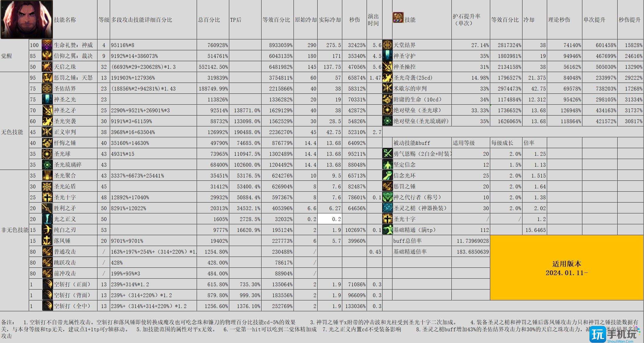This screenshot has width=644, height=343.
Task: Select the 圣光奇袭(25cd) talisman name
Action: point(413,78)
